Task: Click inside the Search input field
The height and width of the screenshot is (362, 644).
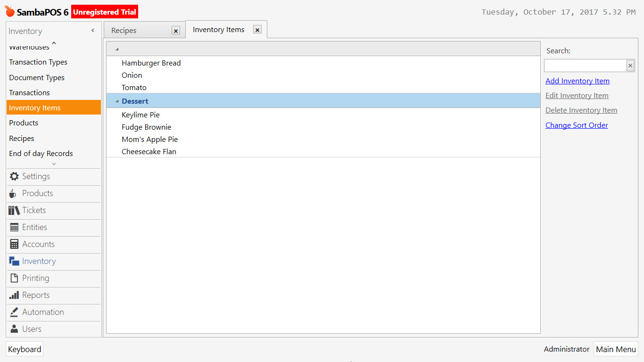Action: (x=585, y=65)
